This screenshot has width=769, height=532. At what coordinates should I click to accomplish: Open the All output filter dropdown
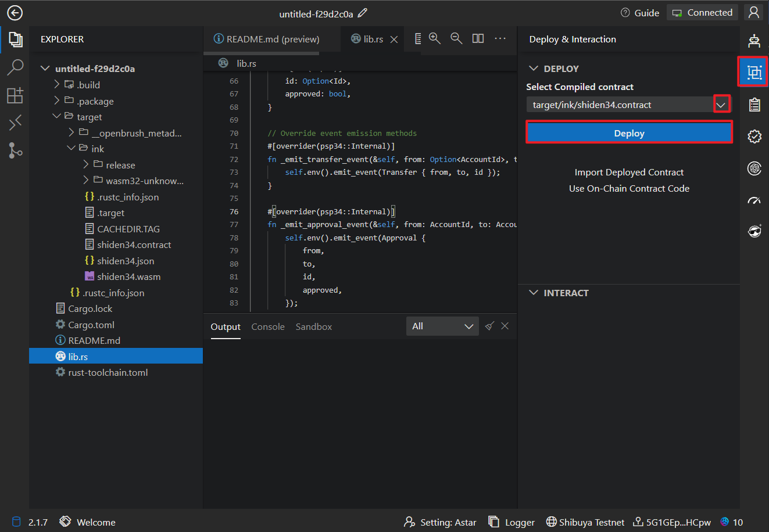coord(442,326)
